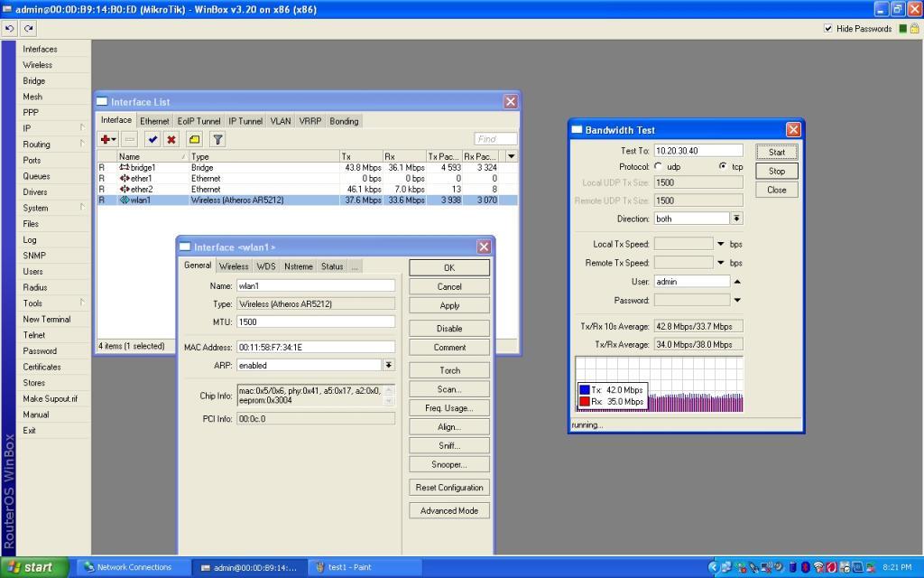924x578 pixels.
Task: Select the tcp protocol radio button
Action: coord(723,166)
